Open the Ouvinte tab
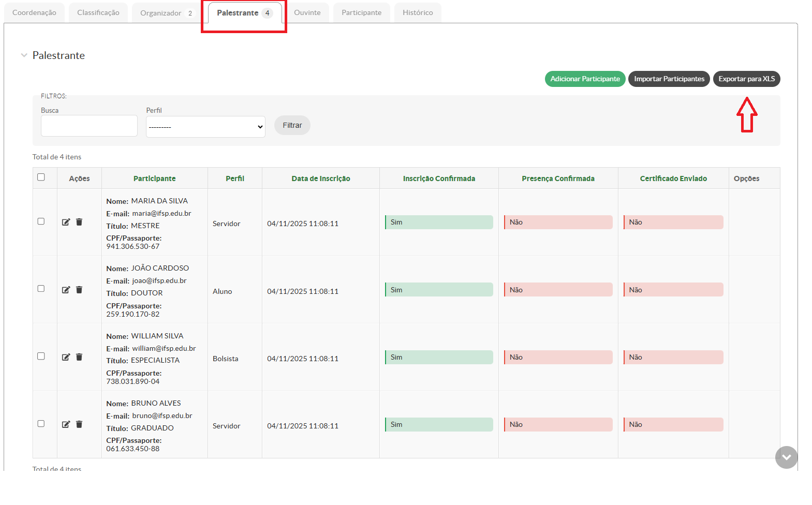The width and height of the screenshot is (812, 505). [x=307, y=13]
